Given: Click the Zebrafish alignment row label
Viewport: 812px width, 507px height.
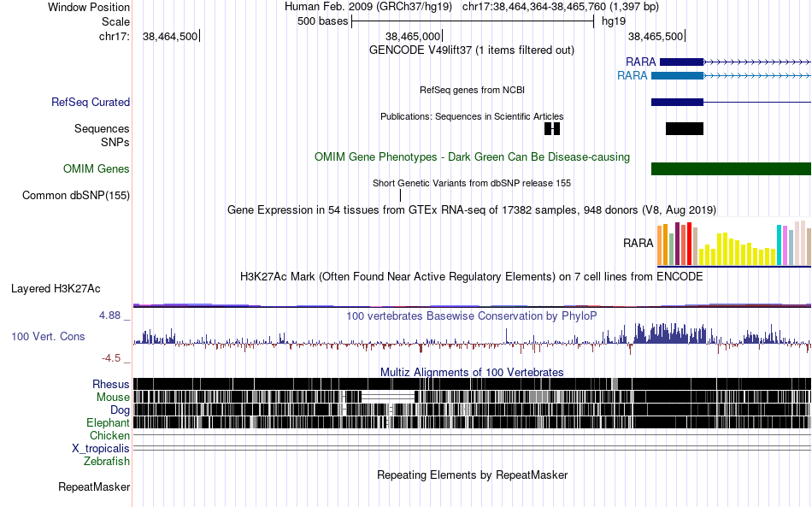Looking at the screenshot, I should click(107, 461).
